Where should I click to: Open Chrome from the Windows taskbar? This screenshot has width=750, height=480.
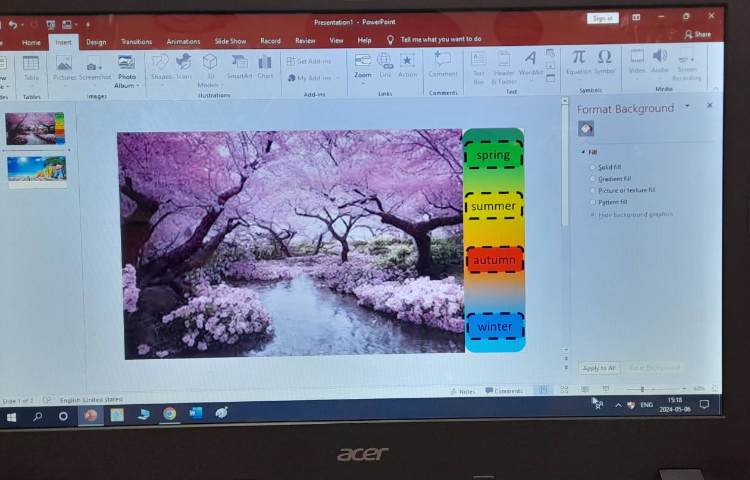tap(169, 413)
